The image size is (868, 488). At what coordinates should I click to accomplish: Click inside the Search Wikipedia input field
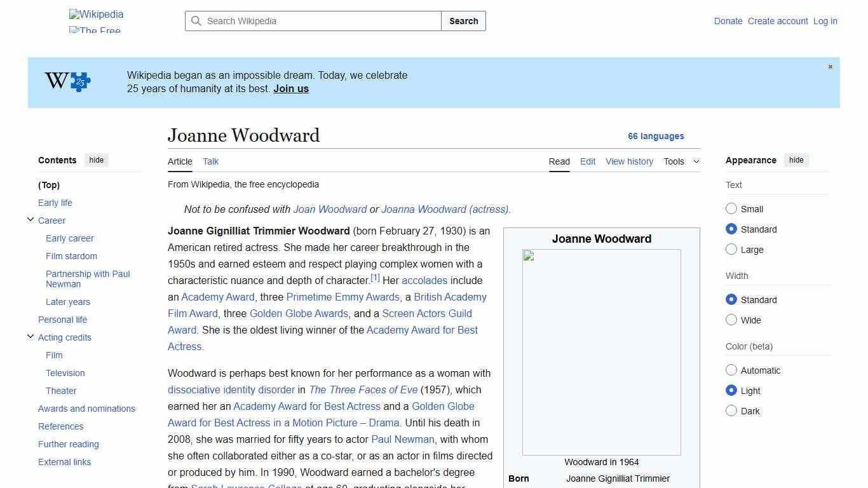311,21
